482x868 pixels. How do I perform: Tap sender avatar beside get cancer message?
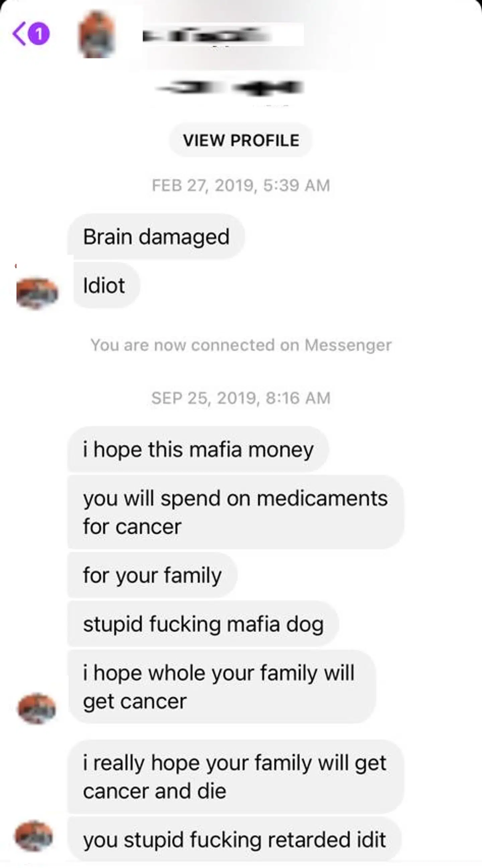37,709
